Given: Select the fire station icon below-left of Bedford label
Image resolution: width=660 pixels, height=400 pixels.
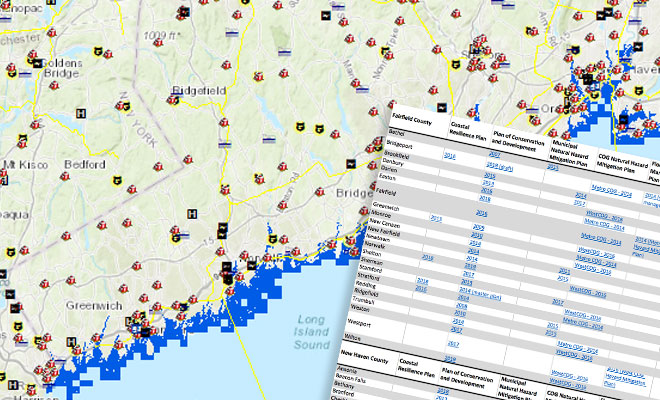Looking at the screenshot, I should pyautogui.click(x=64, y=176).
